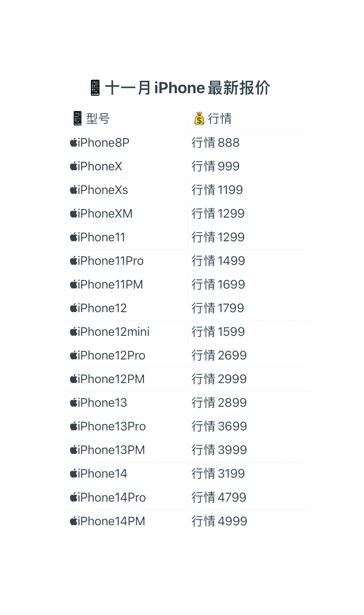The image size is (364, 615).
Task: Click the 行情 2699 price cell
Action: (x=248, y=356)
